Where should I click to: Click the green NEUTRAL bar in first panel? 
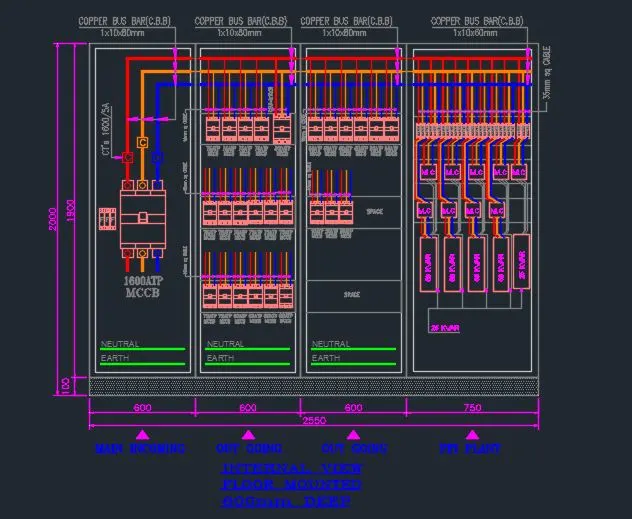coord(142,349)
